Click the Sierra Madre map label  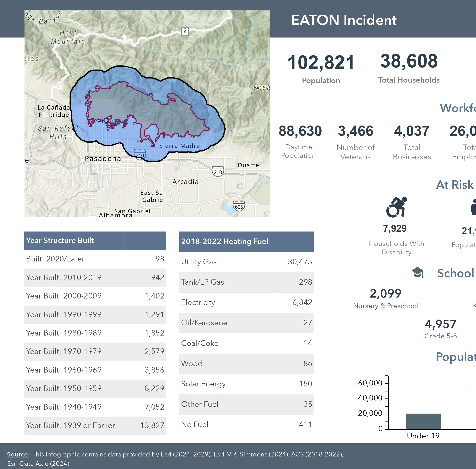click(x=179, y=146)
